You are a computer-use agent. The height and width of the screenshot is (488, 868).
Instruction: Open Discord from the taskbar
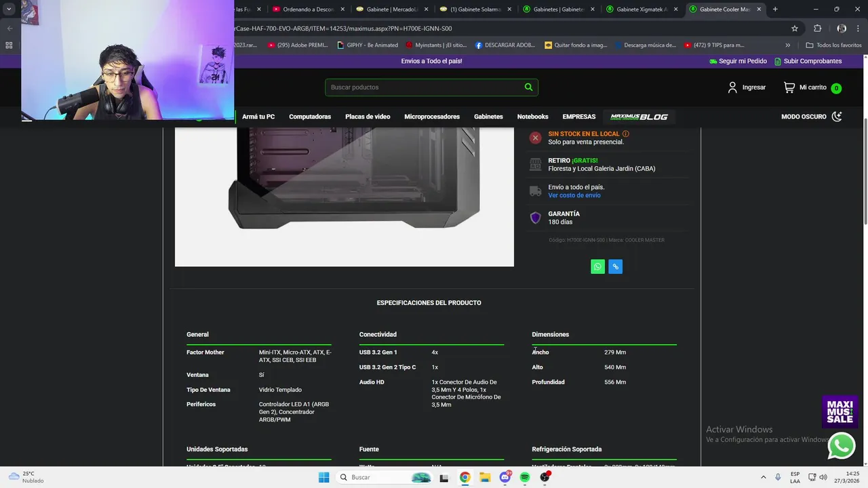coord(505,477)
